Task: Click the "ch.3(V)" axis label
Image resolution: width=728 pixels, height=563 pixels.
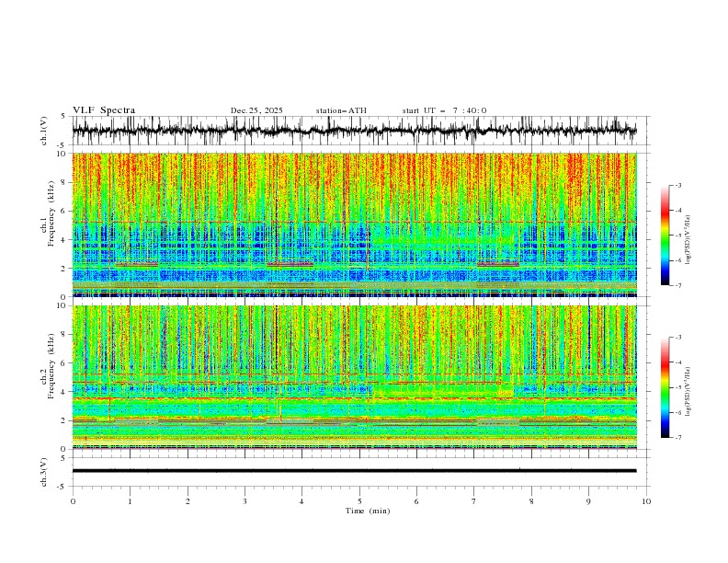Action: [44, 472]
